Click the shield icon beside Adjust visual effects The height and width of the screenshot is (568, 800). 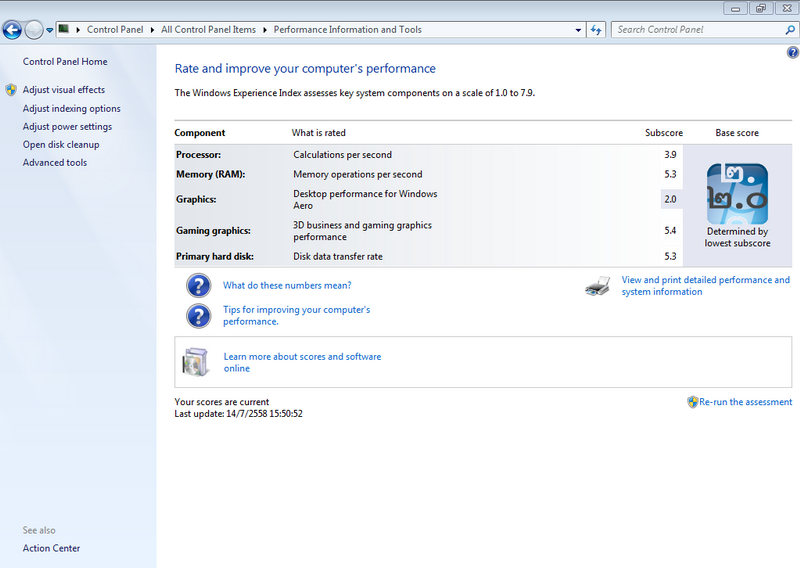click(x=11, y=90)
